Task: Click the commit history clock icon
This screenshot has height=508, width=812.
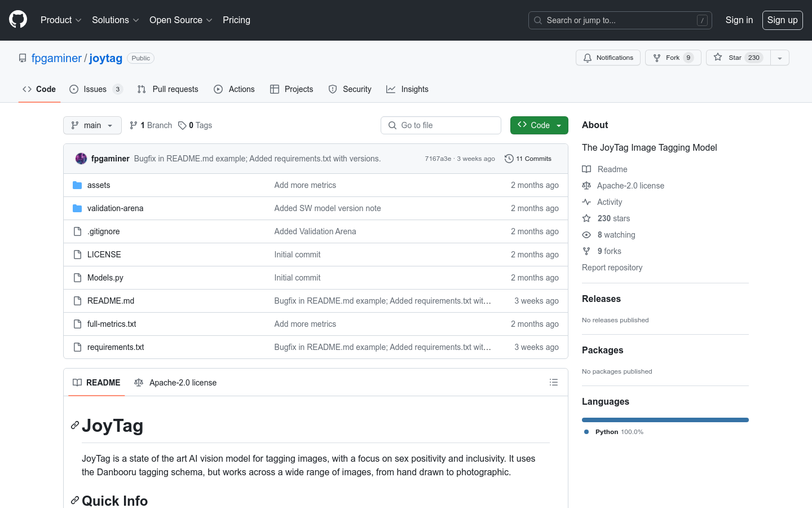Action: click(509, 159)
